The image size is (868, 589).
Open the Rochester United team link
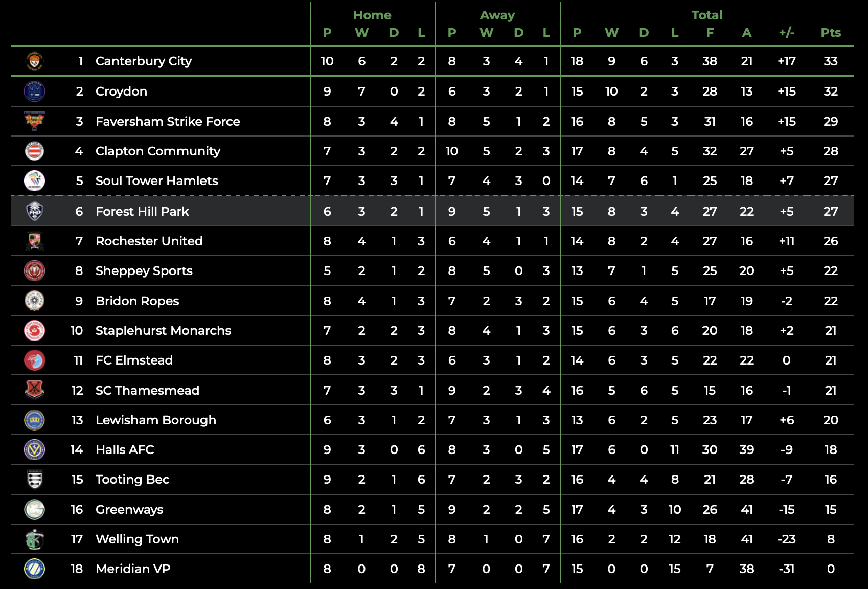coord(149,241)
